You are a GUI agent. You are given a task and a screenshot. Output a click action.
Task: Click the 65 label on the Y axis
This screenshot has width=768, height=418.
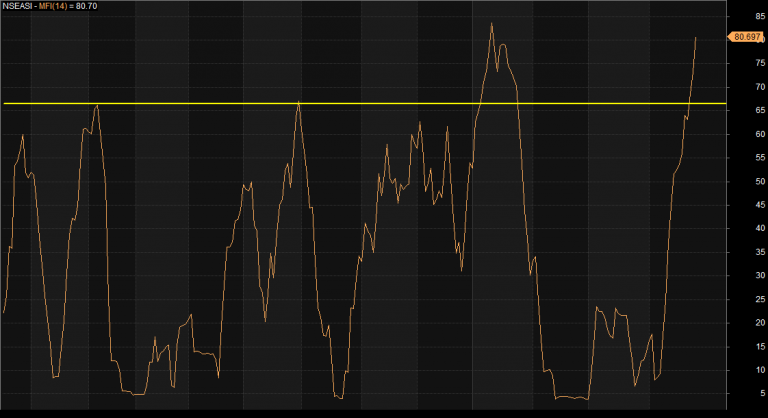(x=760, y=110)
